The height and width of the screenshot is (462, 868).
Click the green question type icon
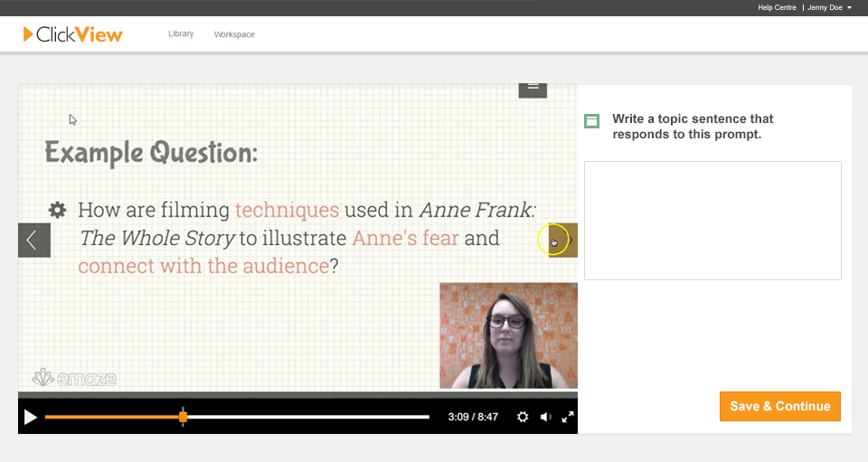point(592,120)
